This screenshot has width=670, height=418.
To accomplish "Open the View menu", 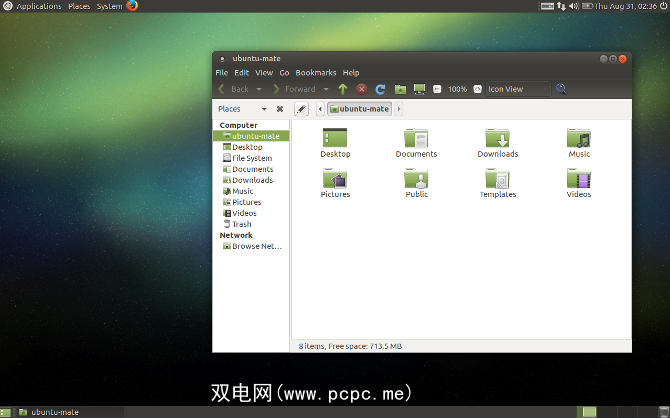I will tap(264, 73).
